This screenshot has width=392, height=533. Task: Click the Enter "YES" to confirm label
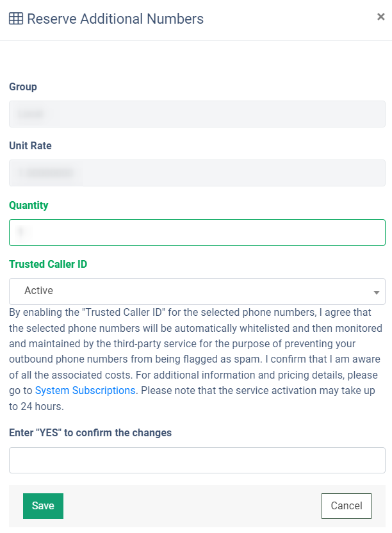(90, 433)
